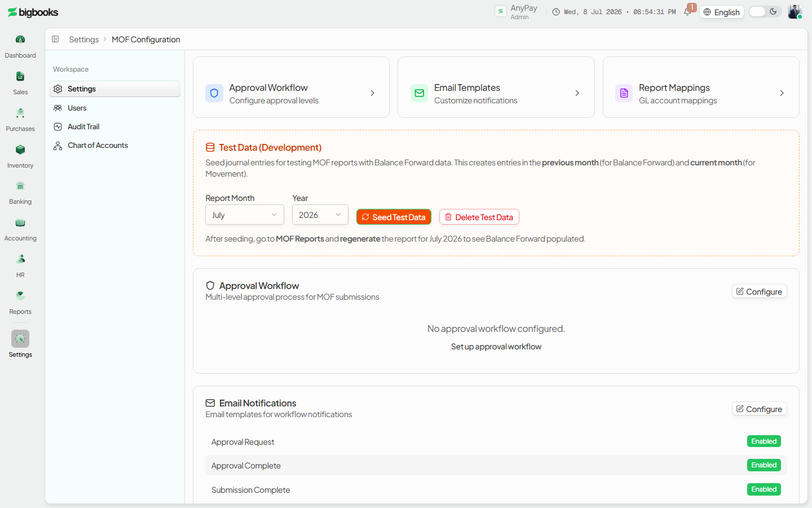Click MOF Configuration breadcrumb
Viewport: 812px width, 508px height.
(146, 40)
